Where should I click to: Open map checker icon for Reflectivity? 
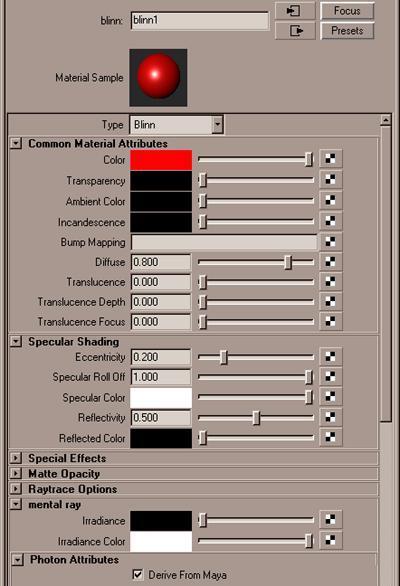point(330,417)
